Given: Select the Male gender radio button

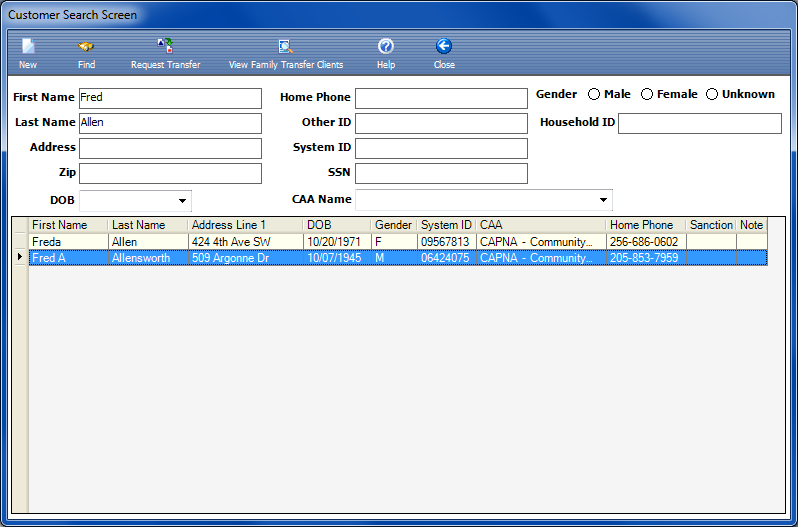Looking at the screenshot, I should coord(594,94).
